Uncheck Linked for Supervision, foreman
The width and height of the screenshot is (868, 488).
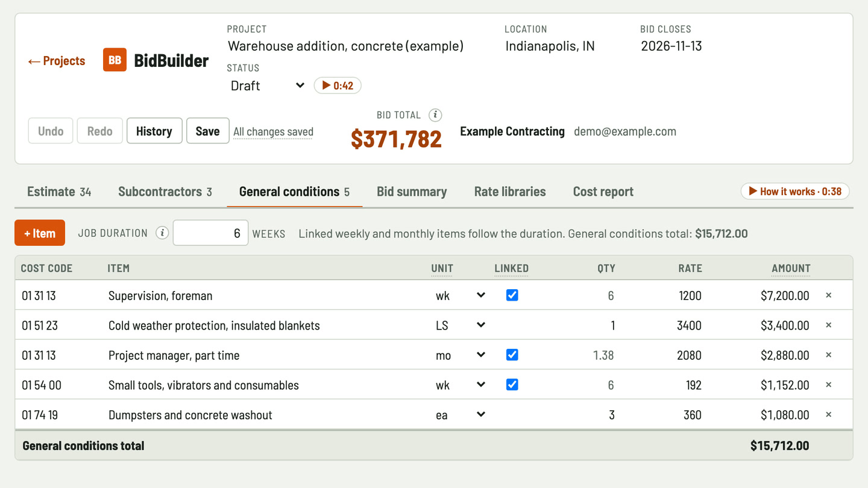[512, 295]
